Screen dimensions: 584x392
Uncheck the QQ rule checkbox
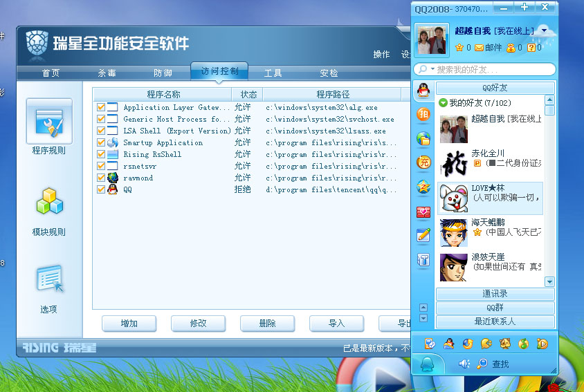100,189
